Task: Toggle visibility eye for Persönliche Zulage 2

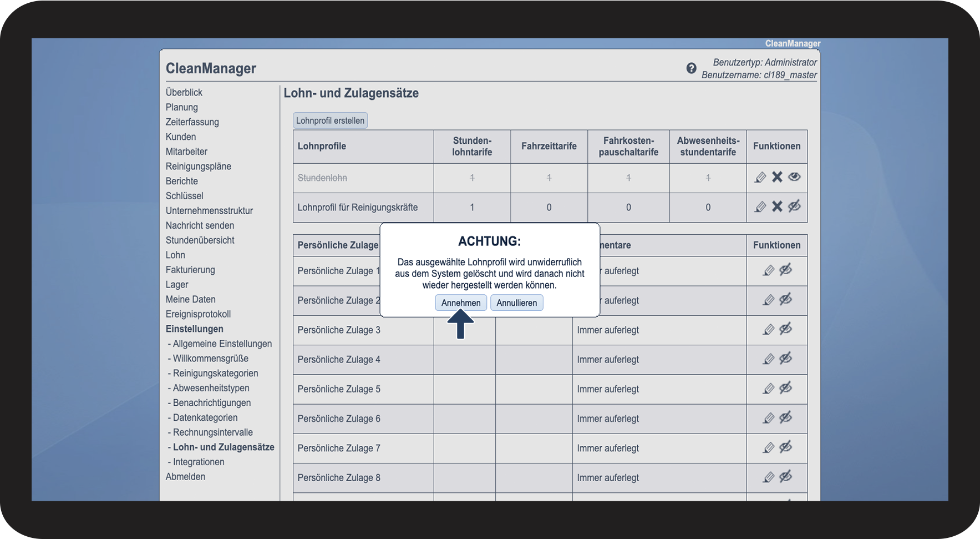Action: (x=785, y=299)
